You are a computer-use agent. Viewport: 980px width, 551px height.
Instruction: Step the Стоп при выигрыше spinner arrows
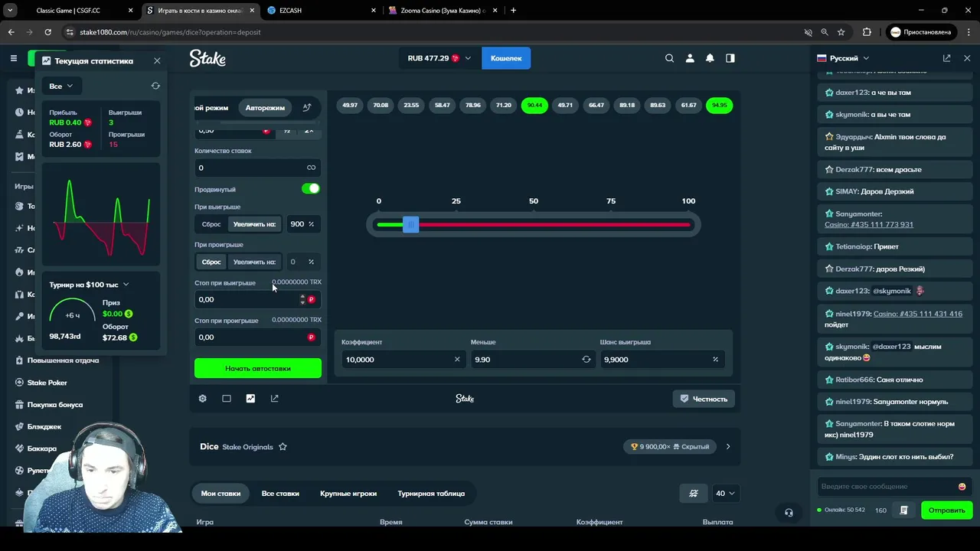pyautogui.click(x=302, y=299)
